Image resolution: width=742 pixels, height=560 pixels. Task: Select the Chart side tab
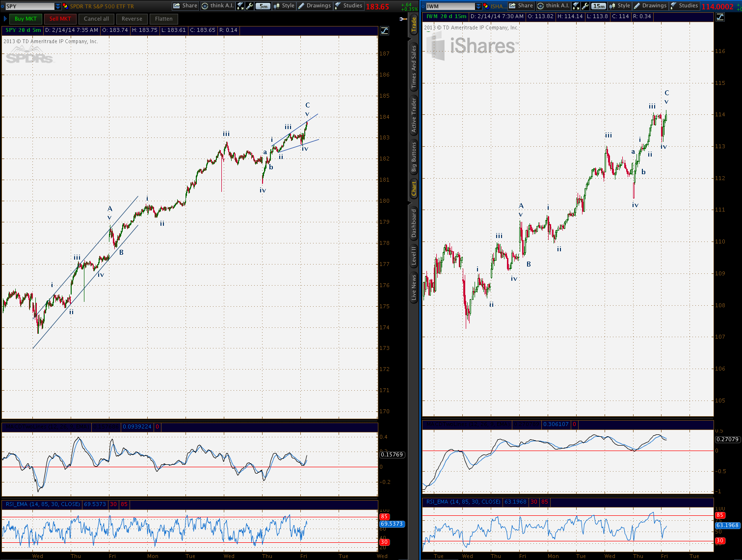[414, 188]
